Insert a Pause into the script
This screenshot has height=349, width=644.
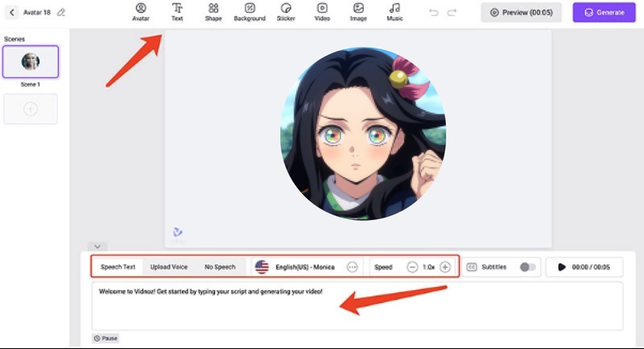[105, 339]
